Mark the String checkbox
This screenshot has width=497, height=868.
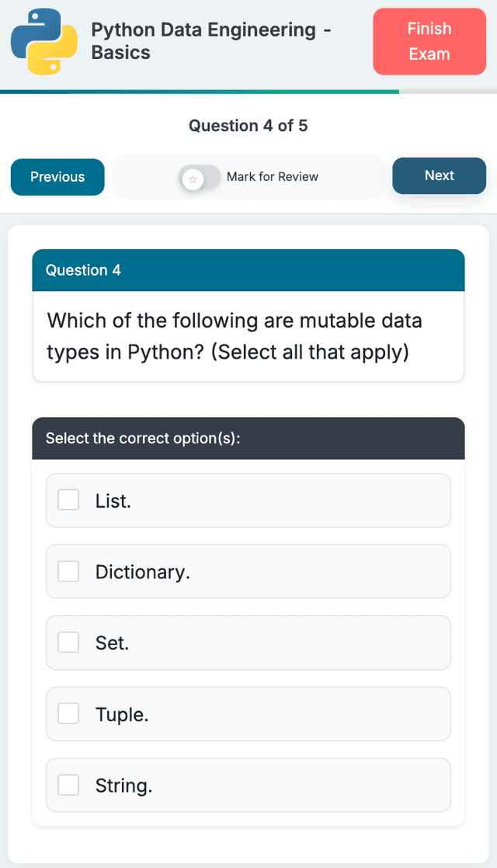click(x=69, y=785)
